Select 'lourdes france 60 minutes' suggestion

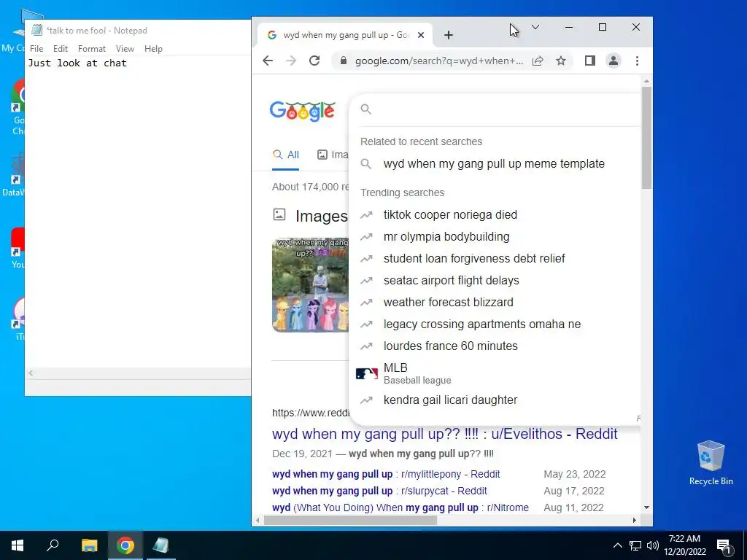click(495, 346)
